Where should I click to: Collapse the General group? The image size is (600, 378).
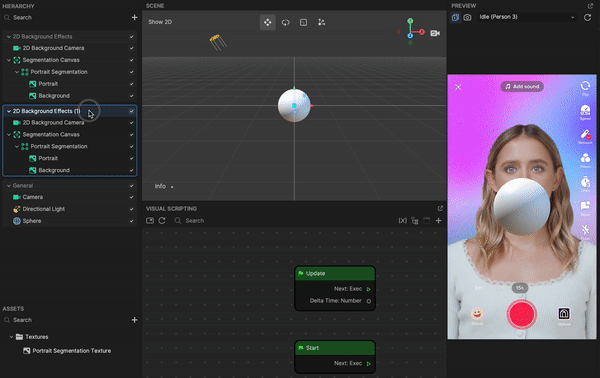[9, 186]
